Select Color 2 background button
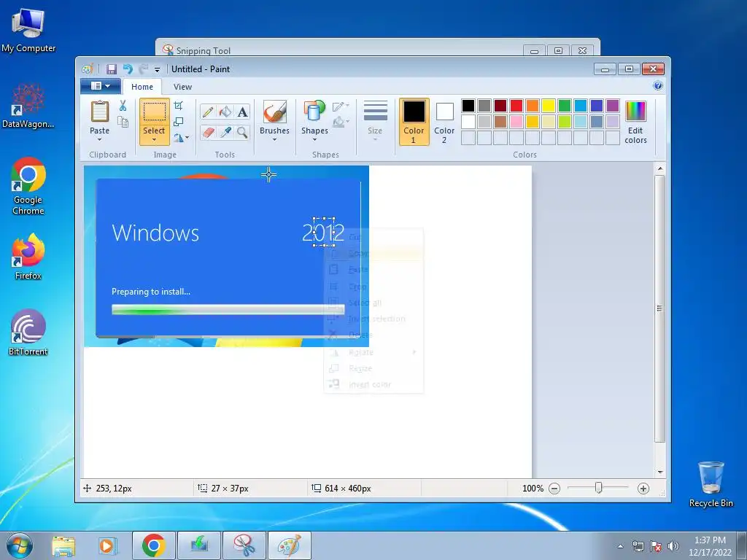The height and width of the screenshot is (560, 747). point(444,122)
